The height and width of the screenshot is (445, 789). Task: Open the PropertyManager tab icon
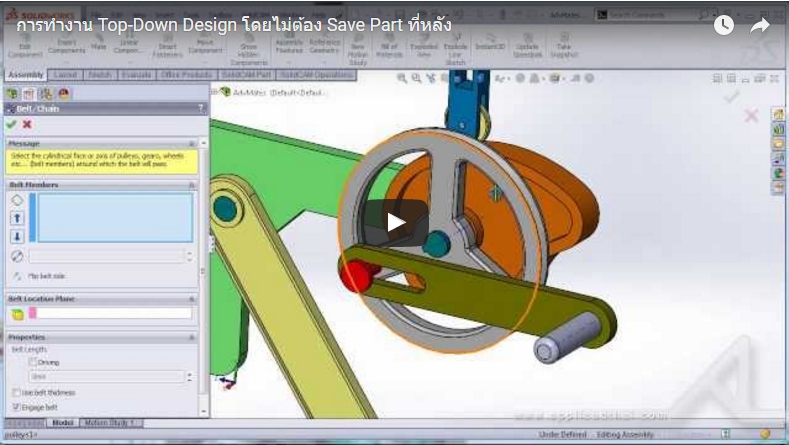tap(29, 94)
